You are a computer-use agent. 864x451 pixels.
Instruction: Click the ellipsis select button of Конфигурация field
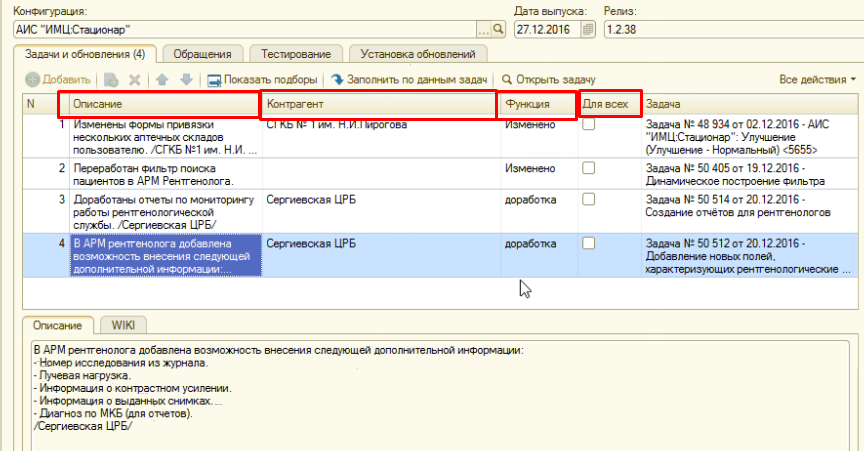(484, 29)
